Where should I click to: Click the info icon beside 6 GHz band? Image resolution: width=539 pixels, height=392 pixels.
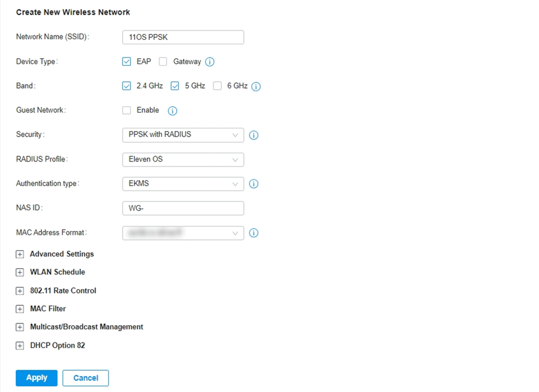click(256, 86)
